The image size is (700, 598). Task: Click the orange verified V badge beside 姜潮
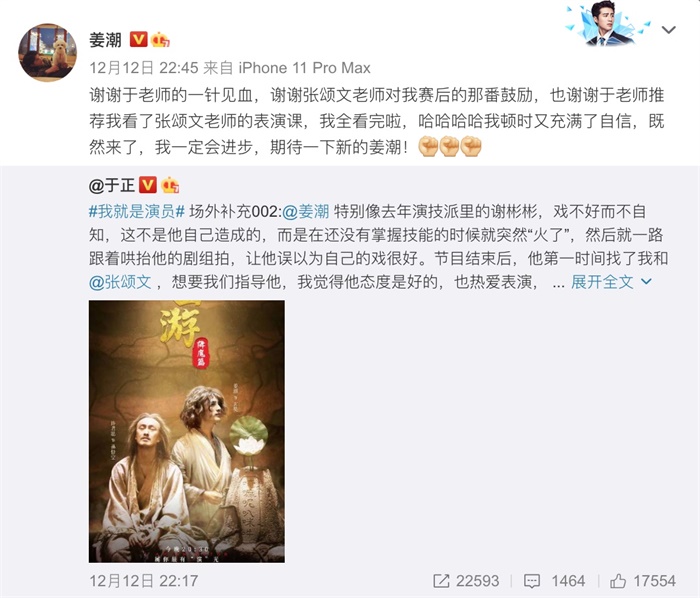tap(138, 39)
